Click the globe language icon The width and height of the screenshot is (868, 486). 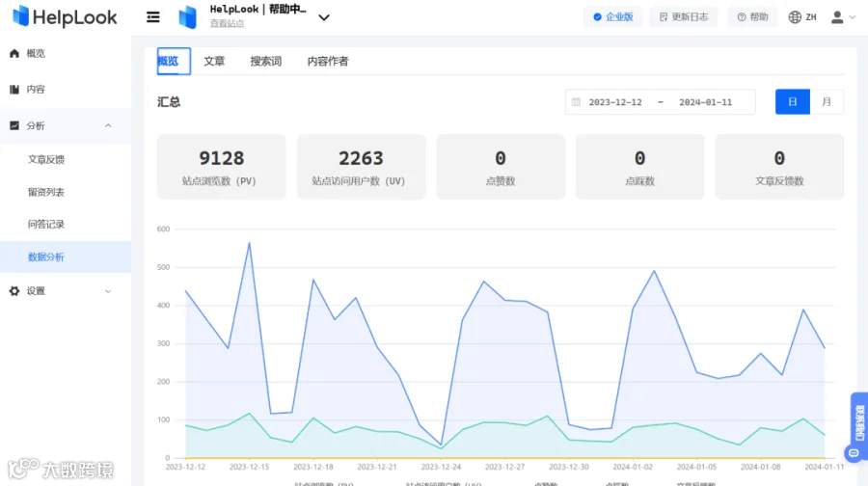(x=795, y=17)
